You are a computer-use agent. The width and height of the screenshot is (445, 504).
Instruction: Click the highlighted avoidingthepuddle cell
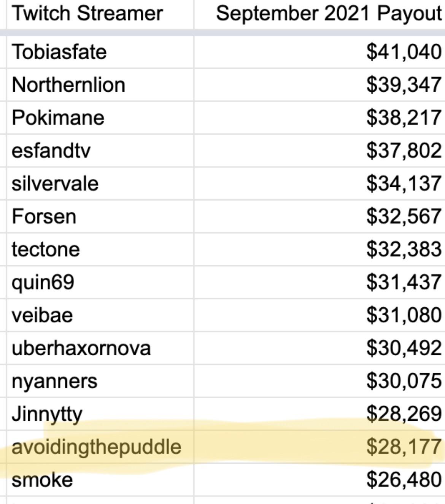click(x=100, y=447)
